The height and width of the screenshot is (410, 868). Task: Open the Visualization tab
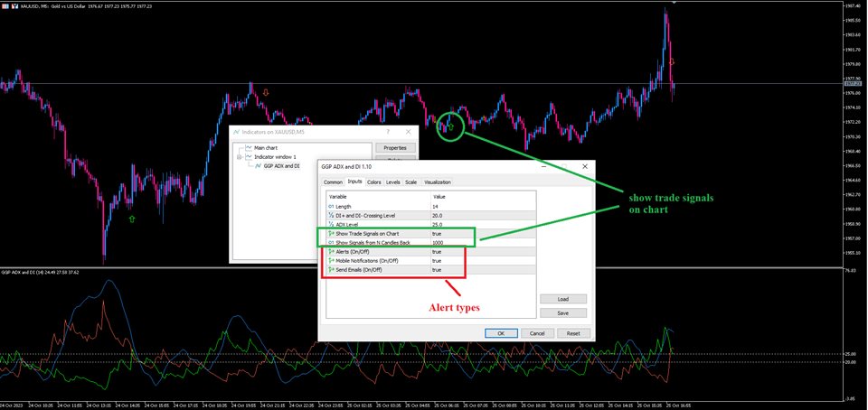click(x=437, y=182)
